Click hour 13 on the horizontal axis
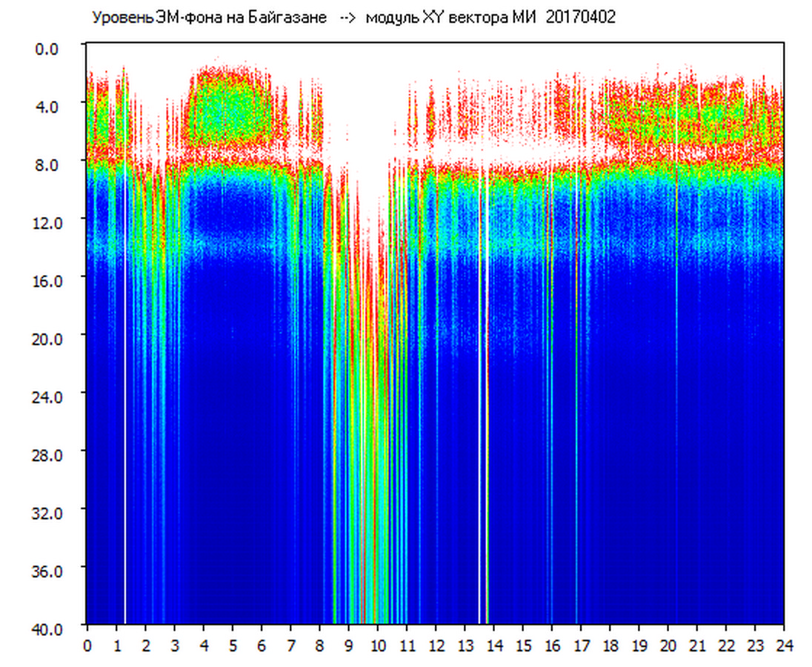Image resolution: width=812 pixels, height=667 pixels. 465,645
